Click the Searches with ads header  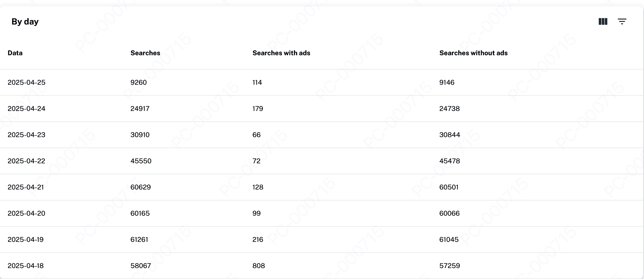[281, 53]
